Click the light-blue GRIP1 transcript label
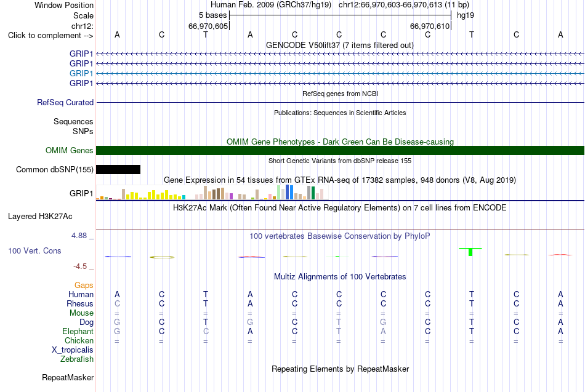The width and height of the screenshot is (585, 392). click(81, 73)
